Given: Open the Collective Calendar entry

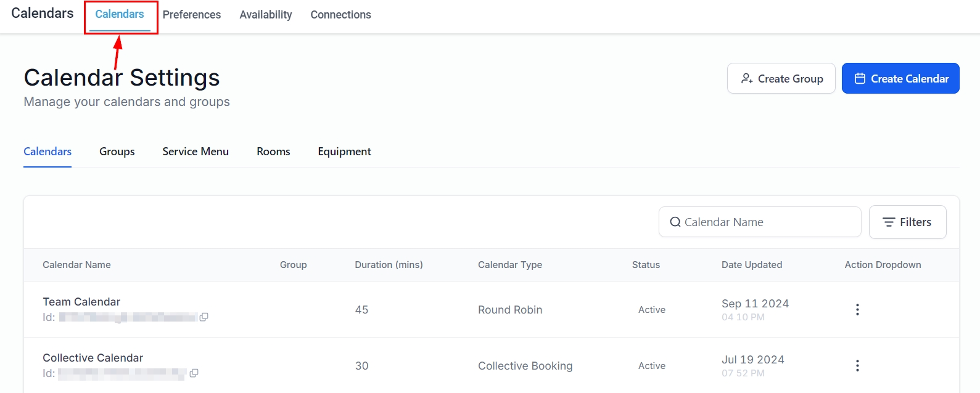Looking at the screenshot, I should click(93, 358).
